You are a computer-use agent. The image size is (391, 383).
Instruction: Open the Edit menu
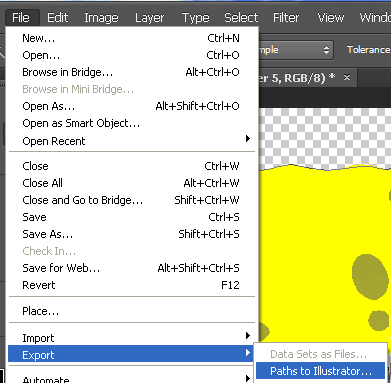click(57, 17)
